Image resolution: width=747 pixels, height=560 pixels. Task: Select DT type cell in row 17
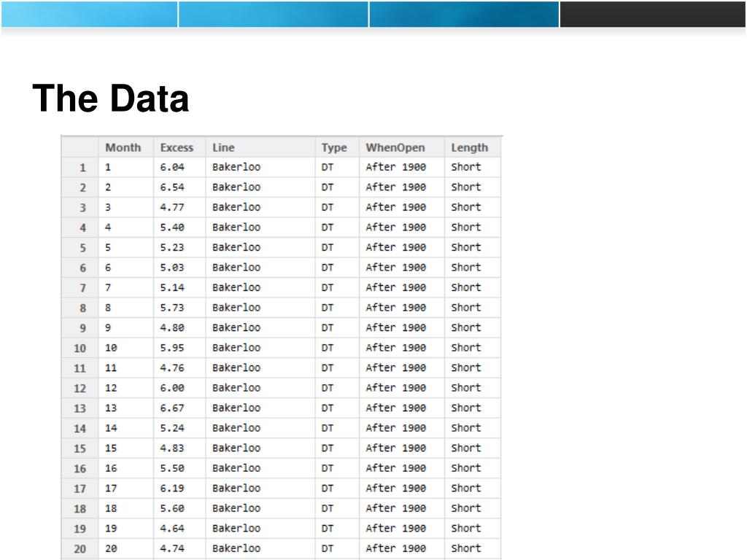(337, 488)
